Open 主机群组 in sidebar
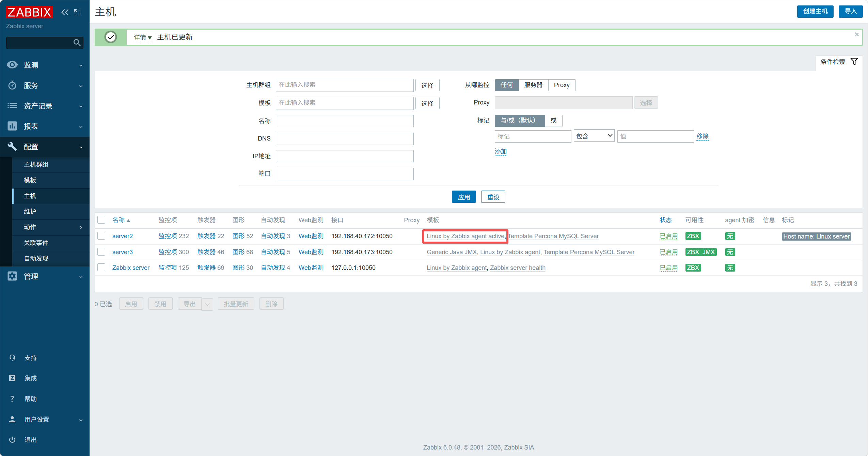 click(x=51, y=165)
